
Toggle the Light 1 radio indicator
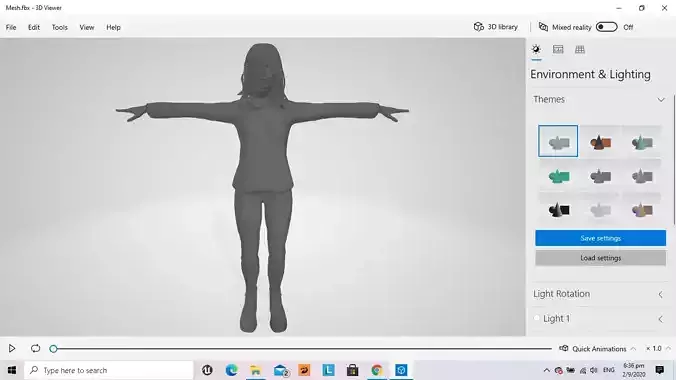coord(537,318)
